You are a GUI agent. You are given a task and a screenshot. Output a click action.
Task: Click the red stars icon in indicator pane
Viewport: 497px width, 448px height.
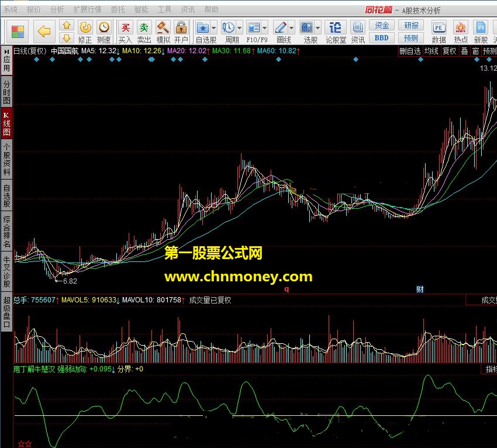25,444
